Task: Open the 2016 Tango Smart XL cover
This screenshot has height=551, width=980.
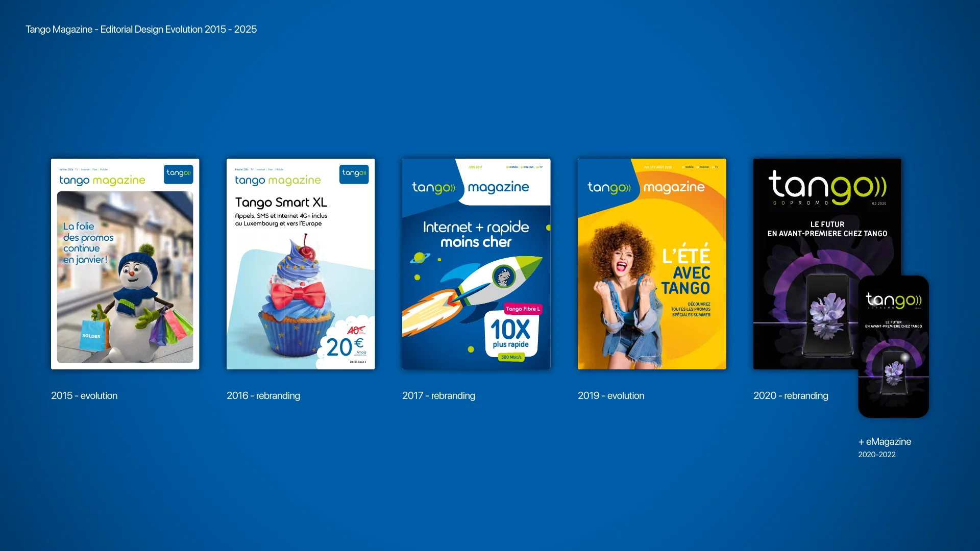Action: coord(301,264)
